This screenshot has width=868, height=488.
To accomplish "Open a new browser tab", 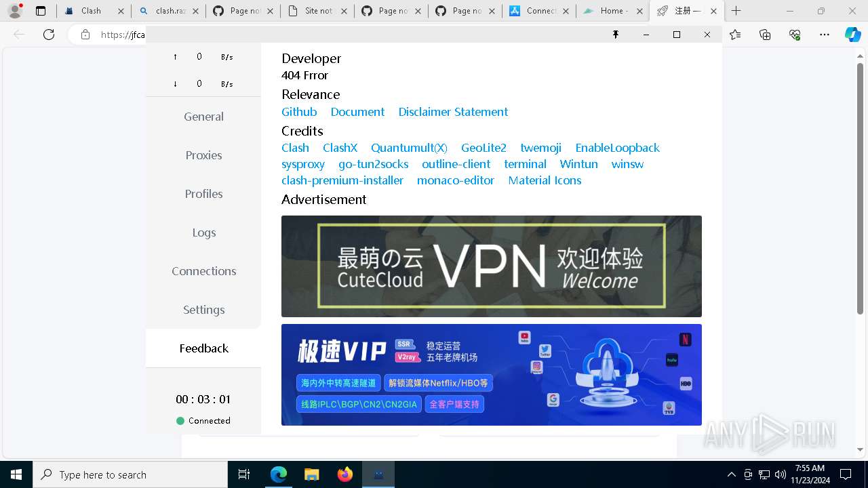I will [x=736, y=11].
